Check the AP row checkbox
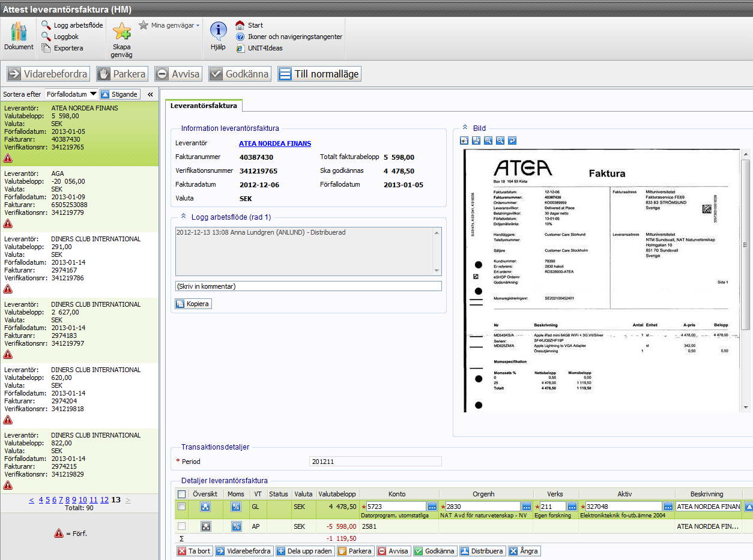This screenshot has width=753, height=560. (x=182, y=526)
